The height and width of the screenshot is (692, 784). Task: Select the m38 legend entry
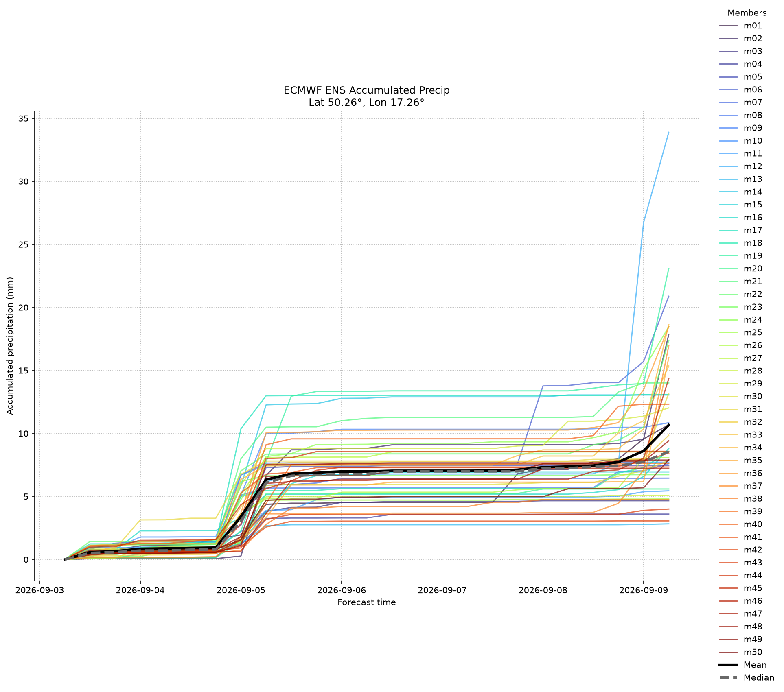[x=740, y=499]
